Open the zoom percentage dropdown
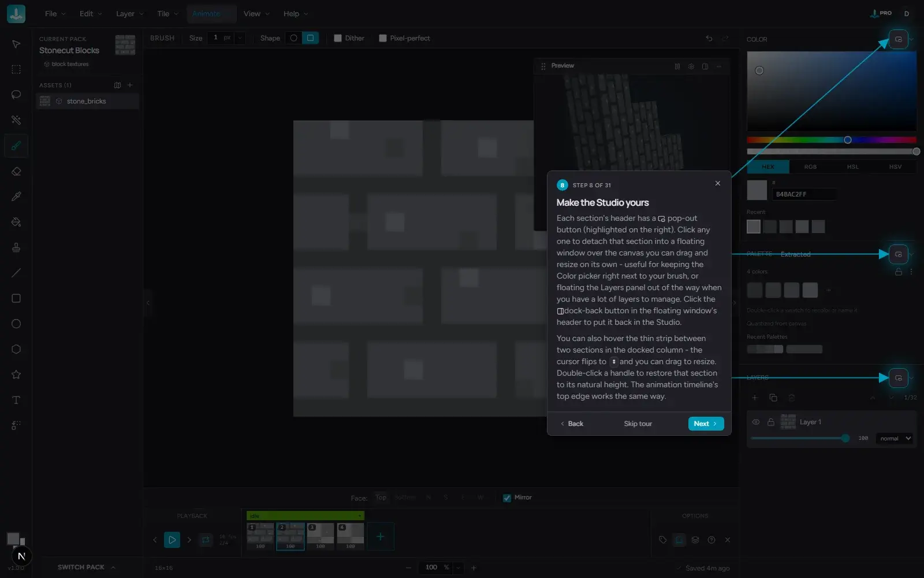Image resolution: width=924 pixels, height=578 pixels. click(x=458, y=568)
